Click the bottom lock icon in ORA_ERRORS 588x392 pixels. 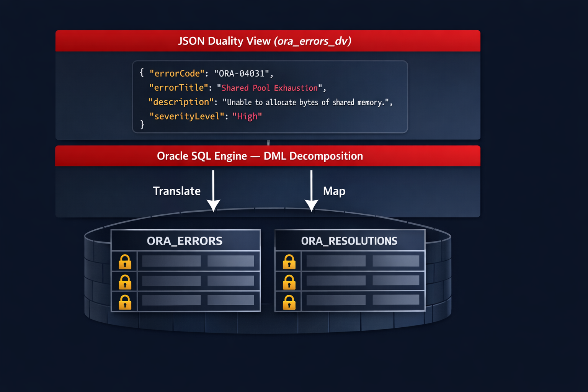(124, 302)
